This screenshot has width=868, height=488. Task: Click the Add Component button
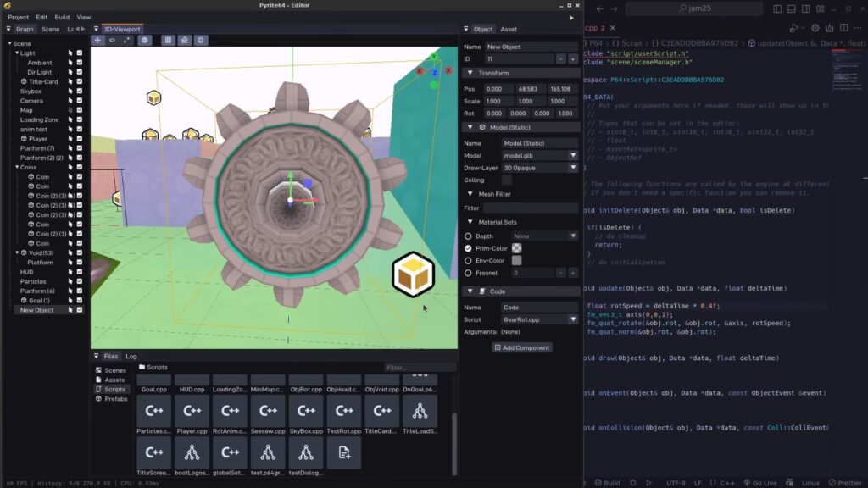coord(522,347)
